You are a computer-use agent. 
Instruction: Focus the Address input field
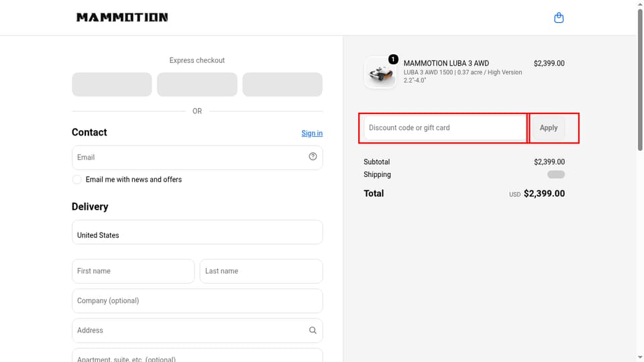[197, 330]
